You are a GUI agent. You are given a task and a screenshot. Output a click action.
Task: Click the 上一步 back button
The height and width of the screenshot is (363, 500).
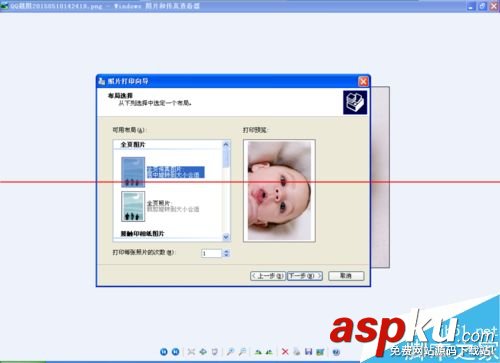tap(268, 276)
